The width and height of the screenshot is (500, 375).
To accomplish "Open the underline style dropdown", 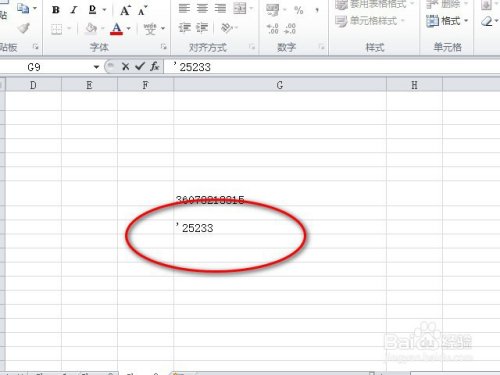I will (104, 10).
